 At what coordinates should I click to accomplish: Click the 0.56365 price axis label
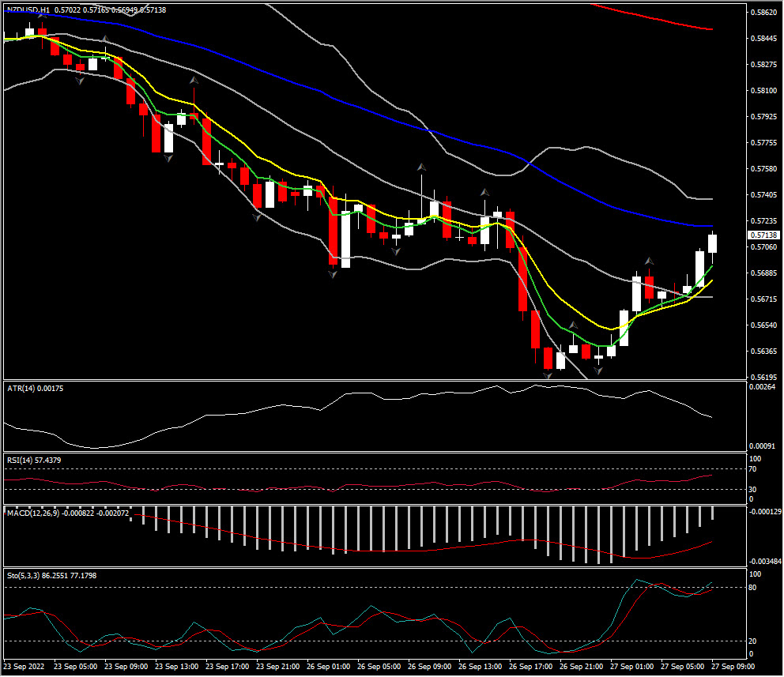763,352
